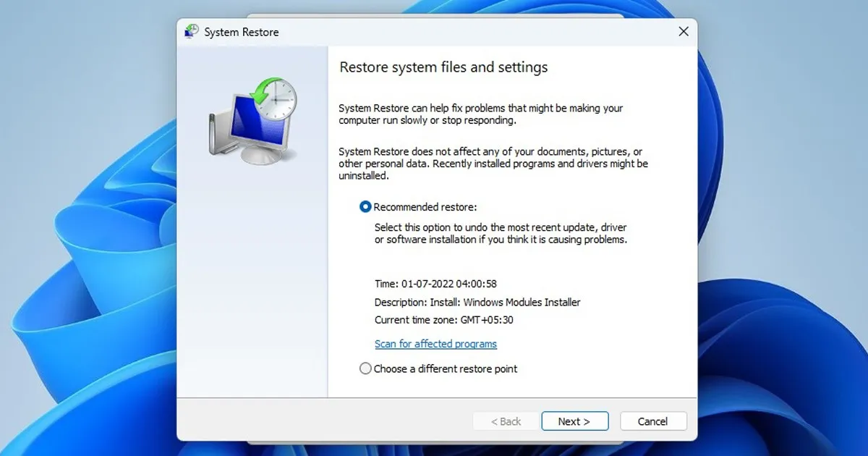Click the 'Current time zone: GMT+05:30' text
The width and height of the screenshot is (868, 456).
444,320
